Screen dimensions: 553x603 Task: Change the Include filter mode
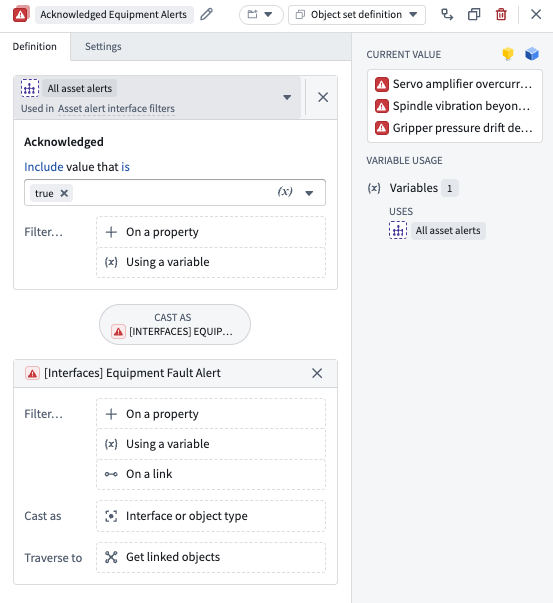coord(43,167)
